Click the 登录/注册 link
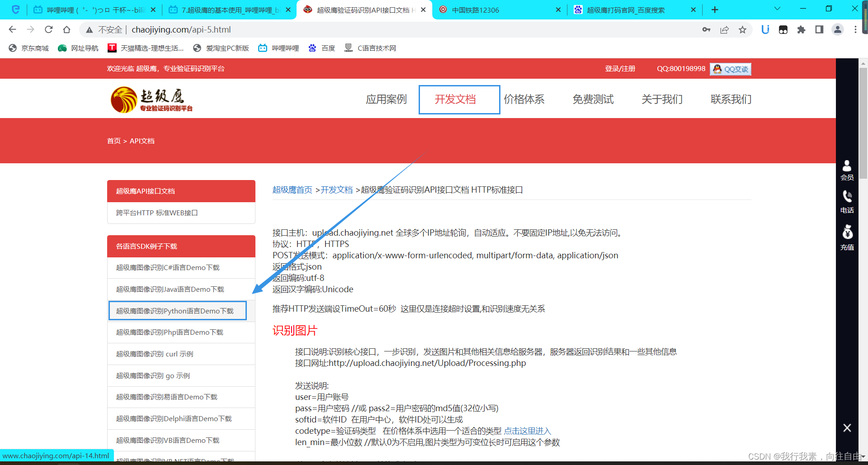The height and width of the screenshot is (465, 868). coord(620,69)
